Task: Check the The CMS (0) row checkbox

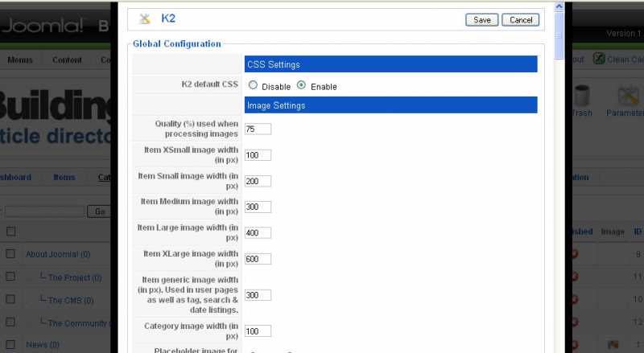Action: coord(10,299)
